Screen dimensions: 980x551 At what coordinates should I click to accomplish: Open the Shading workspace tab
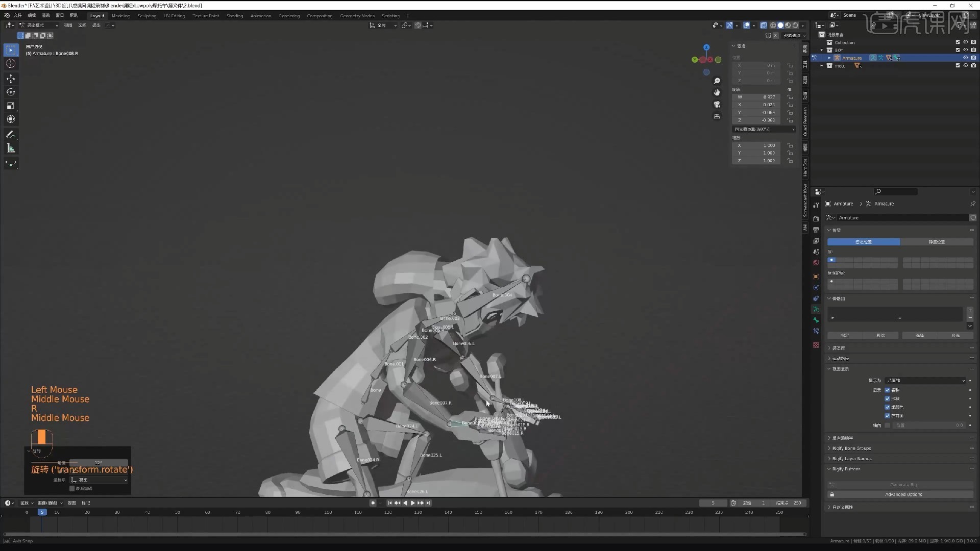(235, 16)
